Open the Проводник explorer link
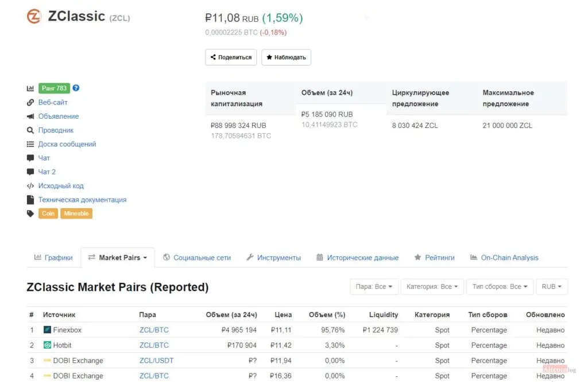This screenshot has width=588, height=382. (x=56, y=130)
